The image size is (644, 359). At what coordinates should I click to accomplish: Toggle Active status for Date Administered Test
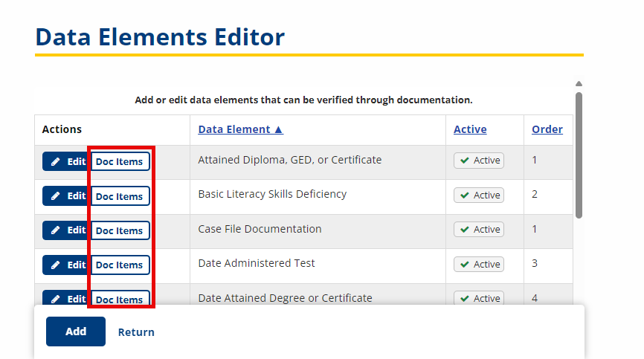(478, 264)
